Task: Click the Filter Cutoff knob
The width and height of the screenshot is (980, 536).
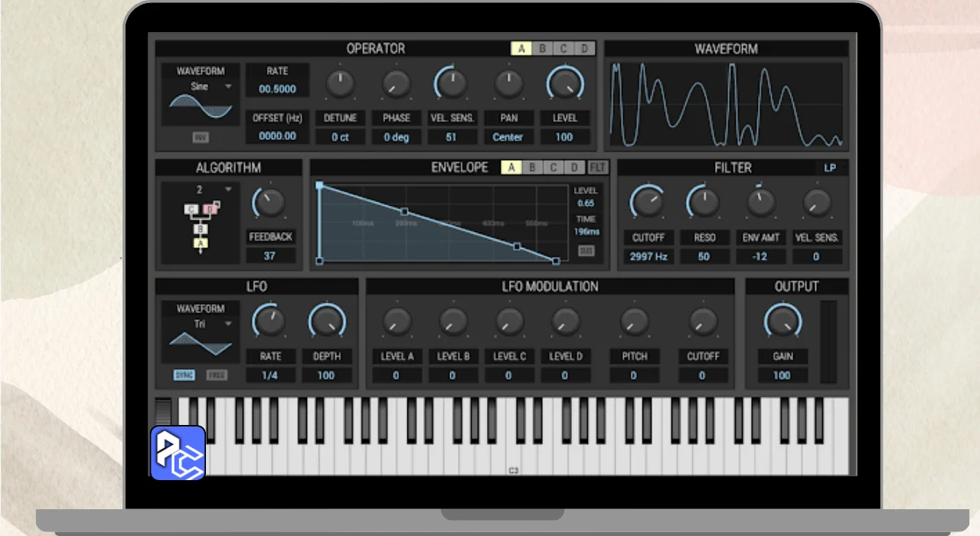Action: point(648,202)
